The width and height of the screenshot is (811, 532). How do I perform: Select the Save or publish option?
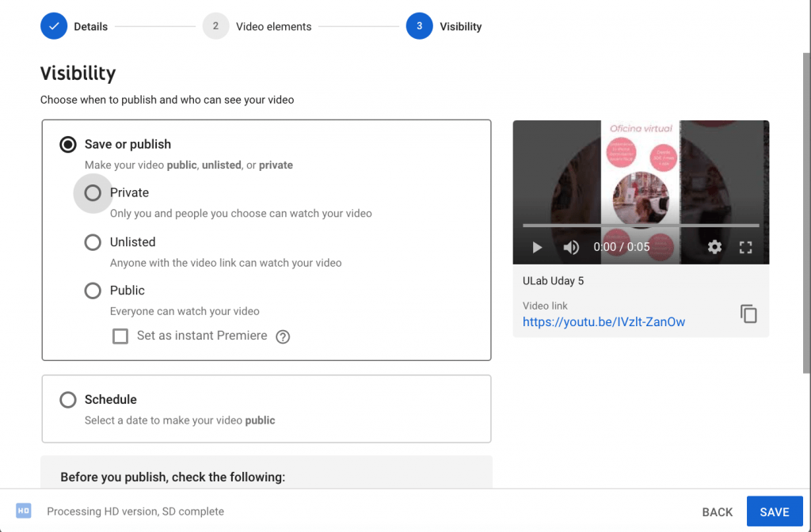click(x=68, y=144)
